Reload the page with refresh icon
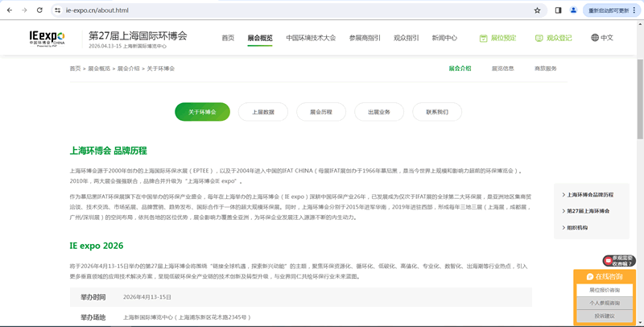The width and height of the screenshot is (644, 327). click(39, 10)
